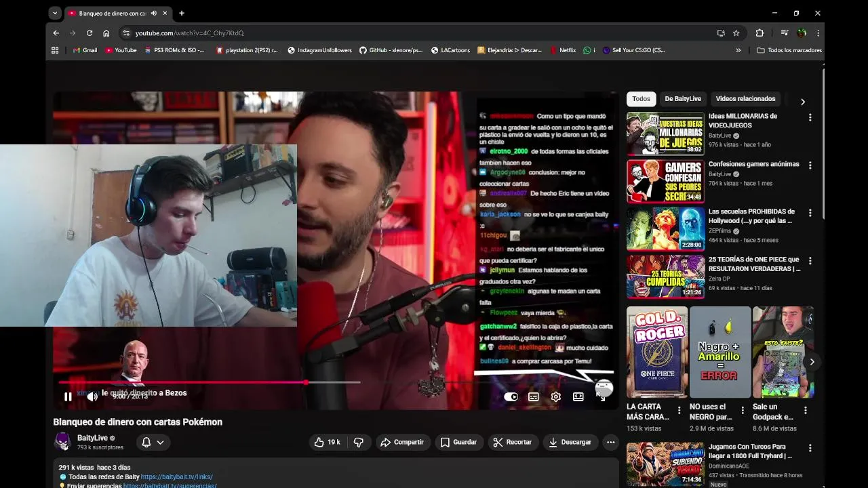Reload the page with the refresh icon
Image resolution: width=868 pixels, height=488 pixels.
pos(90,33)
